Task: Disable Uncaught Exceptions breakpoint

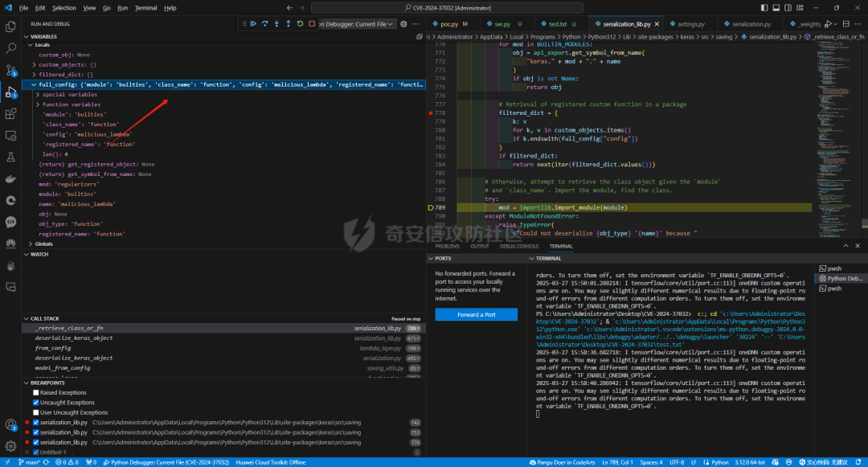Action: [36, 402]
